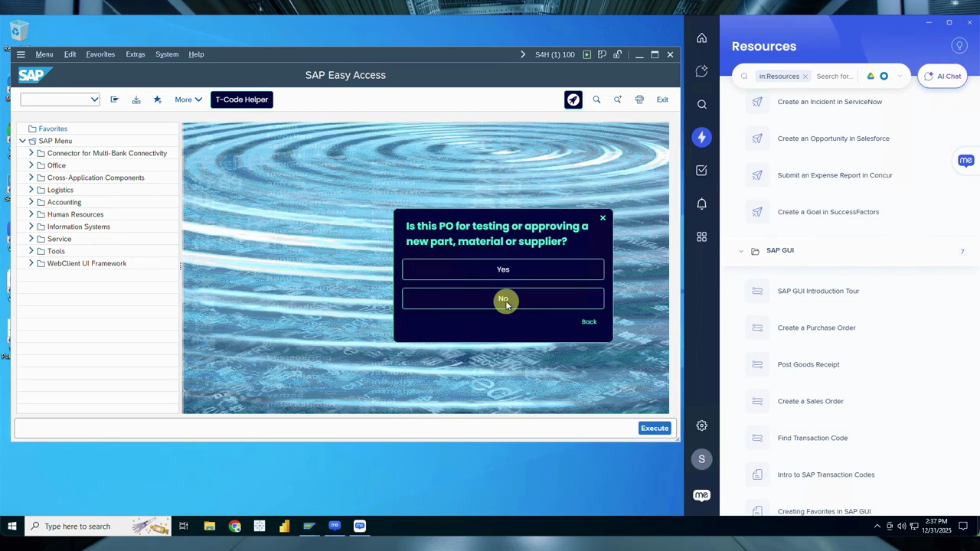Image resolution: width=980 pixels, height=551 pixels.
Task: Click the add to favorites star icon
Action: (x=158, y=99)
